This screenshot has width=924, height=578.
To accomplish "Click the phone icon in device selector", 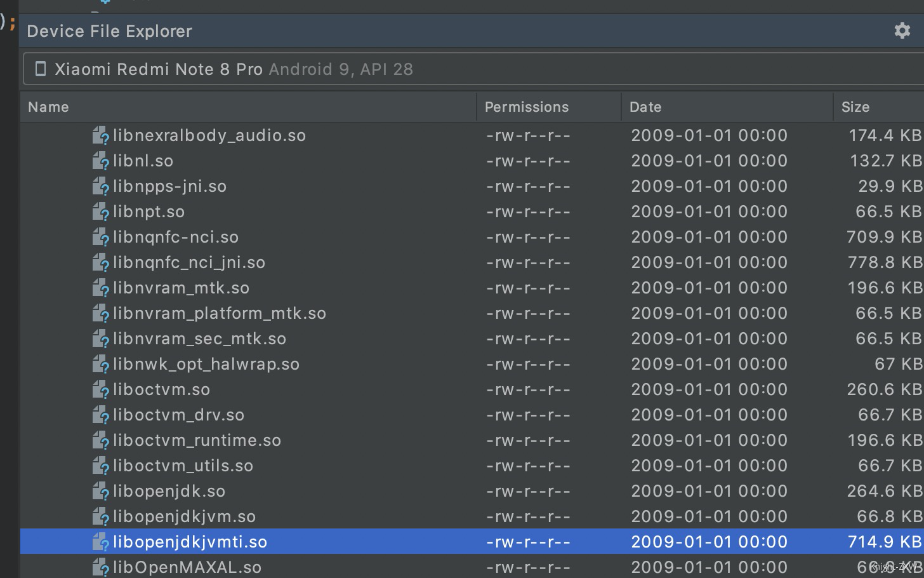I will (x=41, y=69).
